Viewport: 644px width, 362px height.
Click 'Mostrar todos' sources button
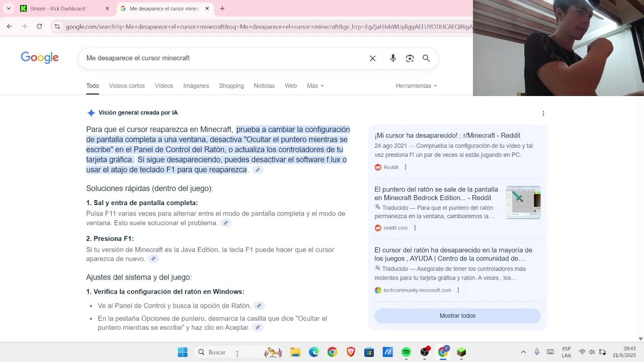click(x=457, y=316)
